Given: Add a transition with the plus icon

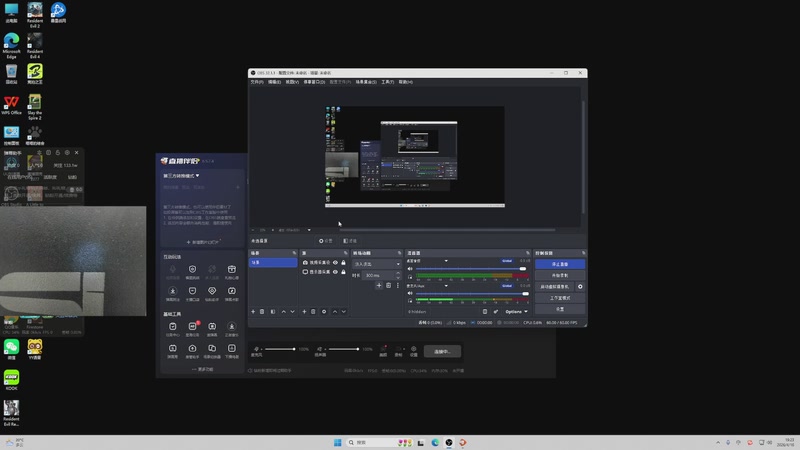Looking at the screenshot, I should click(379, 285).
